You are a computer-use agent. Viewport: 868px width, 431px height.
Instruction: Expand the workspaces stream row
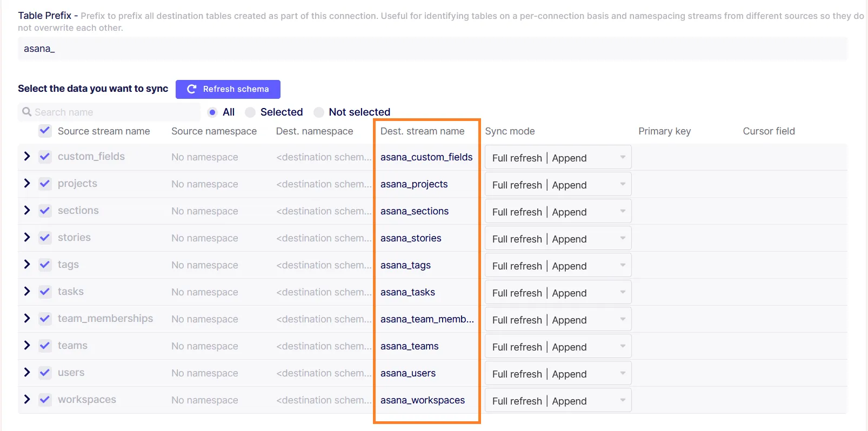(27, 399)
